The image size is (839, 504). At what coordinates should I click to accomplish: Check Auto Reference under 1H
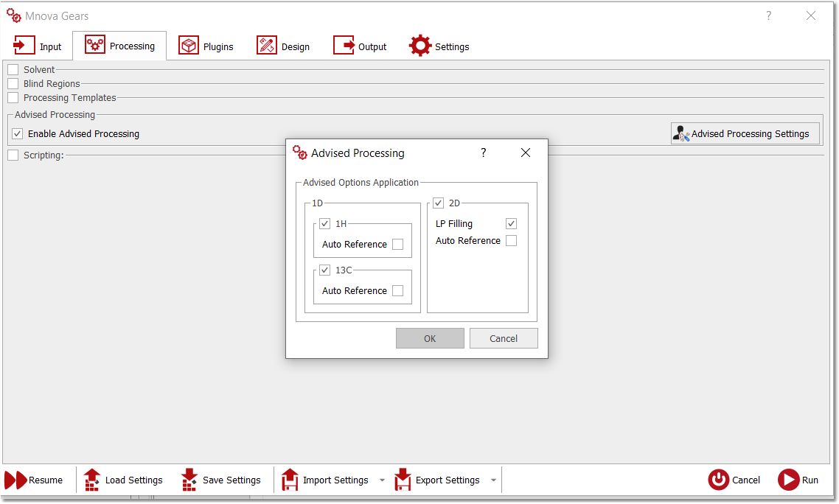click(x=397, y=245)
